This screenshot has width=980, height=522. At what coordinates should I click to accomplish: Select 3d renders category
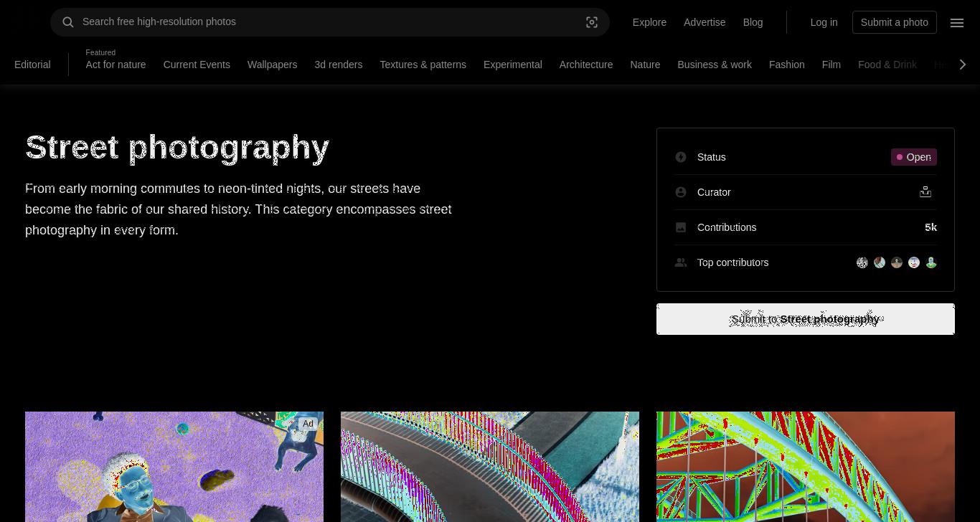coord(338,65)
